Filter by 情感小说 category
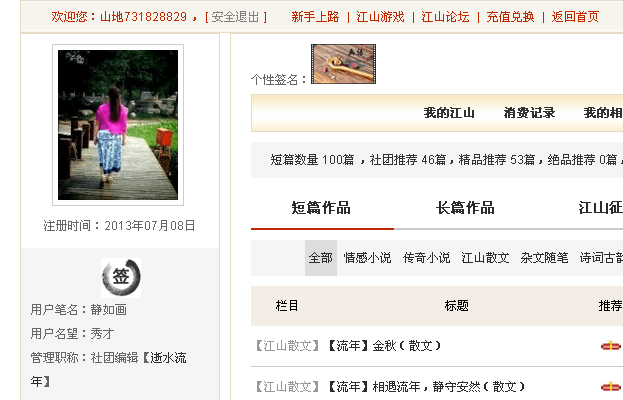Viewport: 623px width, 400px height. (x=368, y=258)
